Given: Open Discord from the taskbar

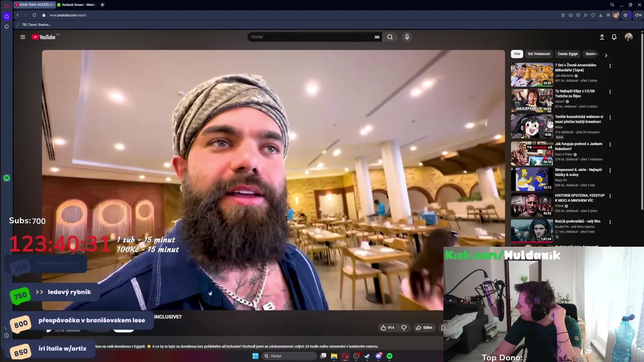Looking at the screenshot, I should pos(378,356).
